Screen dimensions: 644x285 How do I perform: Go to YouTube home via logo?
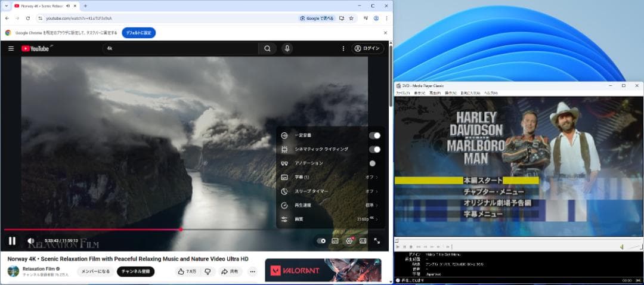(x=35, y=48)
